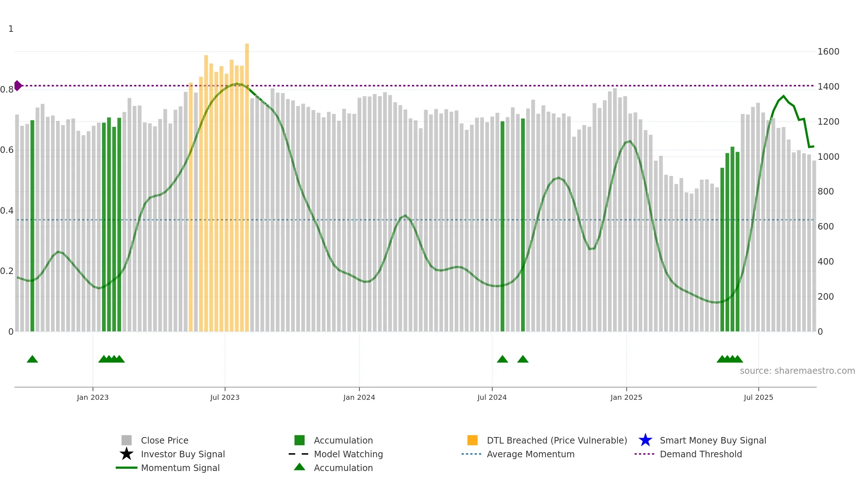Click the green triangle Accumulation legend icon
Screen dimensions: 868x488
click(x=299, y=467)
